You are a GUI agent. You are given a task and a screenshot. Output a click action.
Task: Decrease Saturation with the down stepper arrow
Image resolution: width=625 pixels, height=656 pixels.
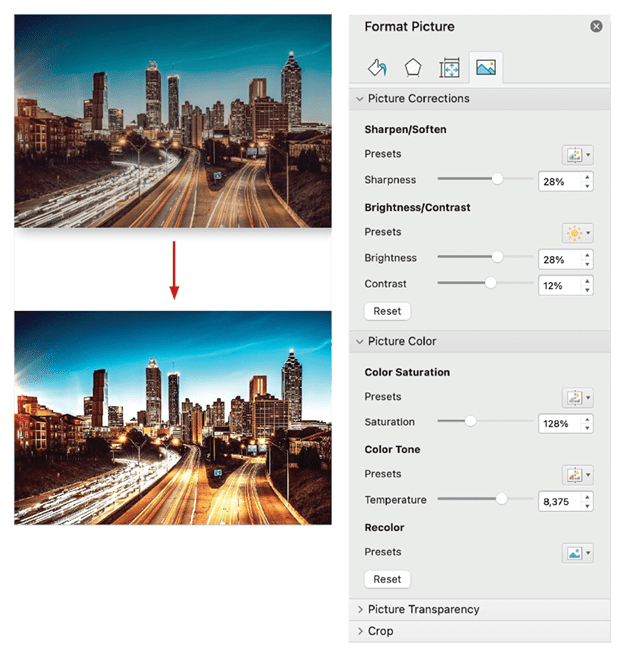[x=587, y=428]
